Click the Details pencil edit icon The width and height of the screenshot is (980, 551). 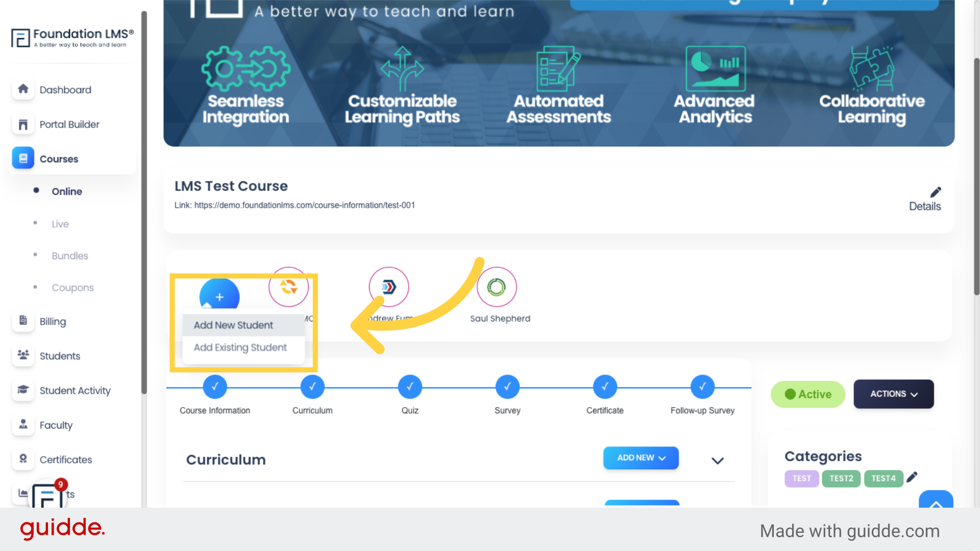[935, 192]
